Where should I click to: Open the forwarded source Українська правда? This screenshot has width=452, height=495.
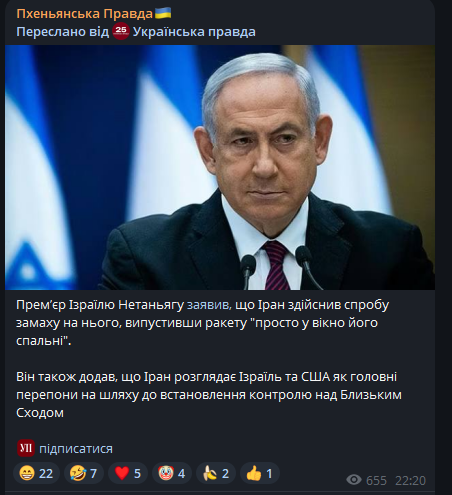[x=194, y=32]
